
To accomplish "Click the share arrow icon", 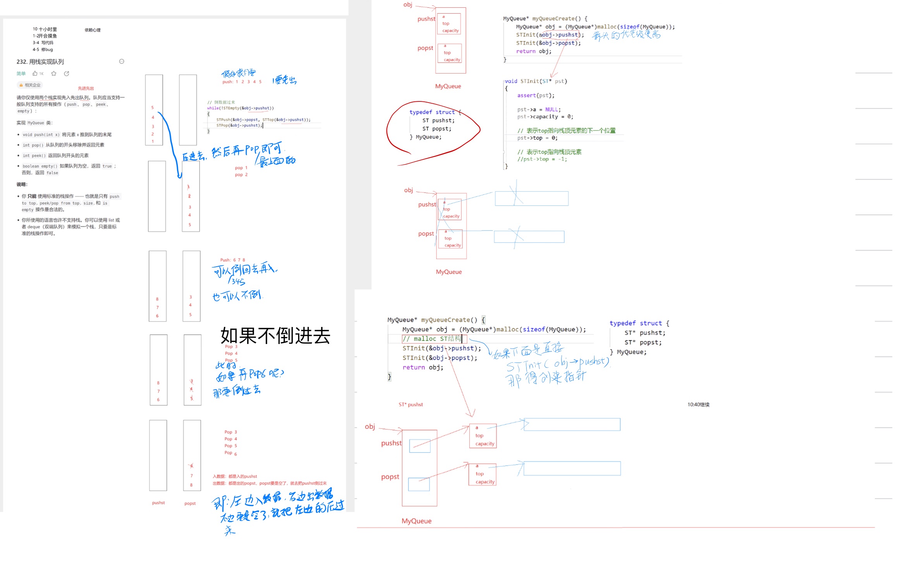I will (67, 74).
